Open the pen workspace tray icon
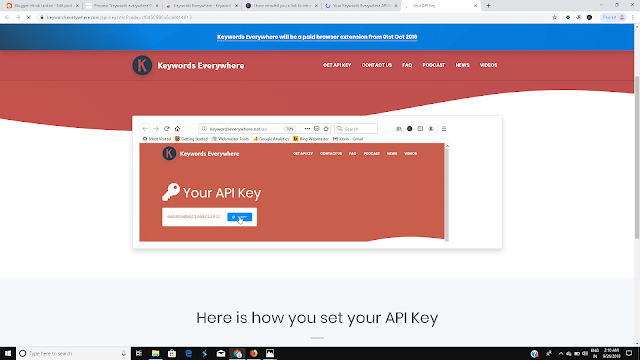 (x=549, y=353)
